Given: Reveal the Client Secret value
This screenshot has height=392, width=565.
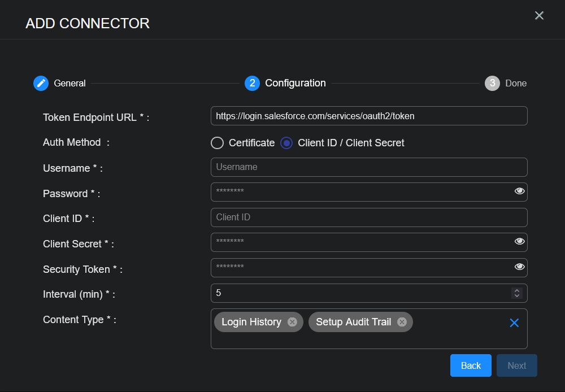Looking at the screenshot, I should pos(519,242).
